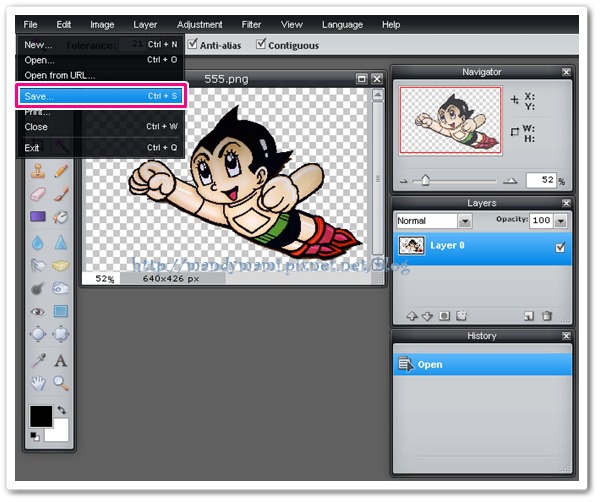The image size is (600, 502).
Task: Choose Exit from File menu
Action: [x=101, y=148]
